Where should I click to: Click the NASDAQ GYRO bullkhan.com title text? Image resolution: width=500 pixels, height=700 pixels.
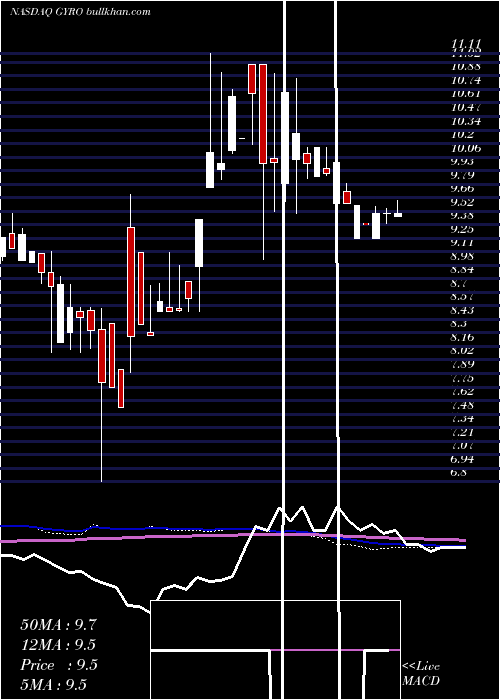(80, 12)
